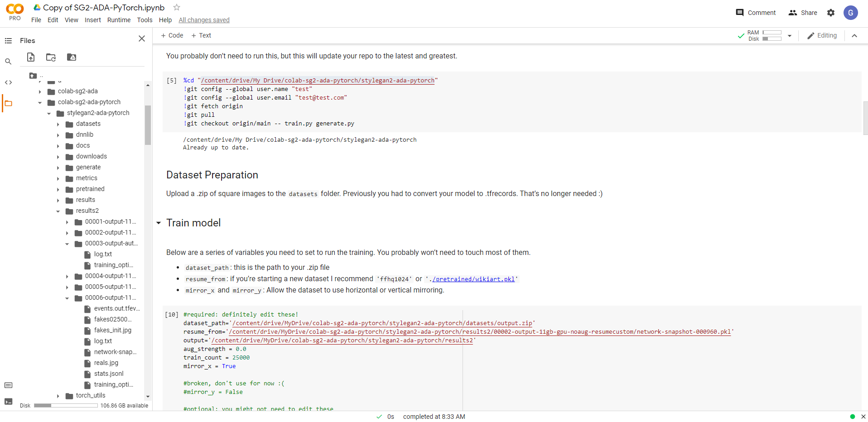Click the Files folder sidebar icon

[x=8, y=103]
